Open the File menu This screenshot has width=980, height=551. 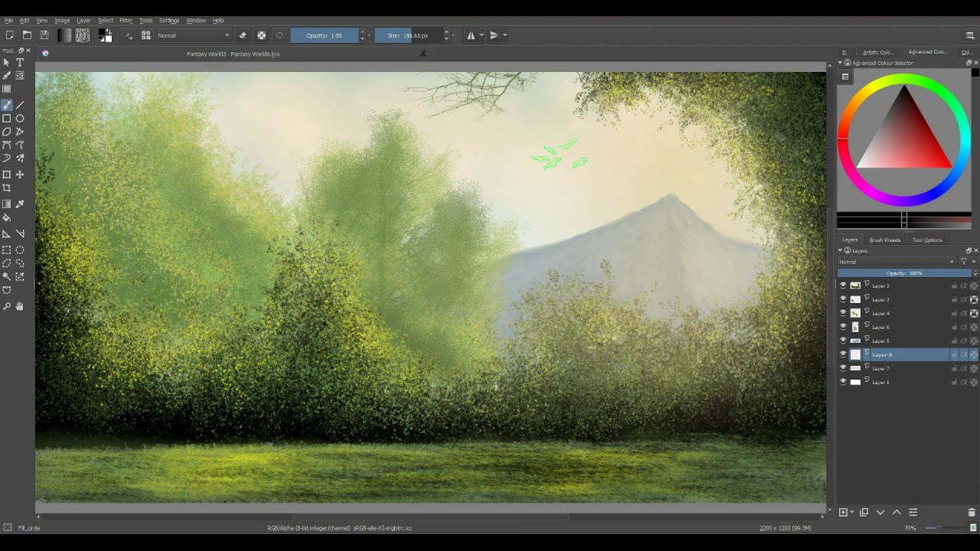pyautogui.click(x=8, y=21)
